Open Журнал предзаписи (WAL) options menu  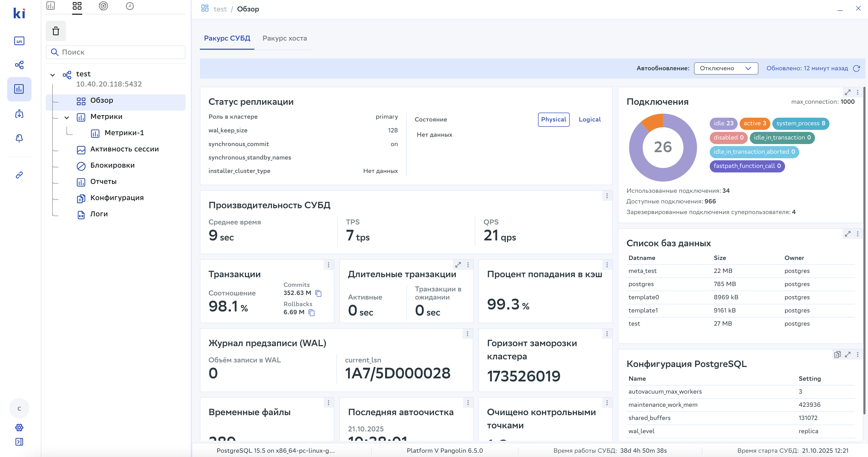467,334
